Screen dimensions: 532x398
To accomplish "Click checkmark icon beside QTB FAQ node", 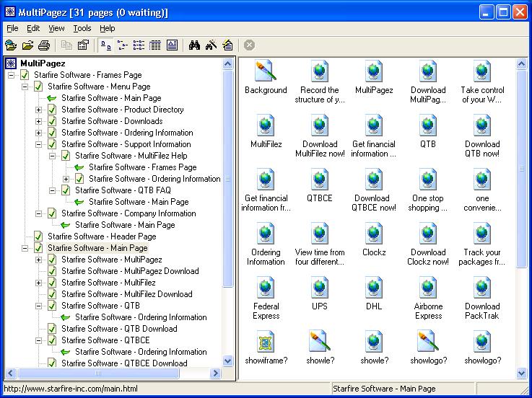I will pos(66,190).
